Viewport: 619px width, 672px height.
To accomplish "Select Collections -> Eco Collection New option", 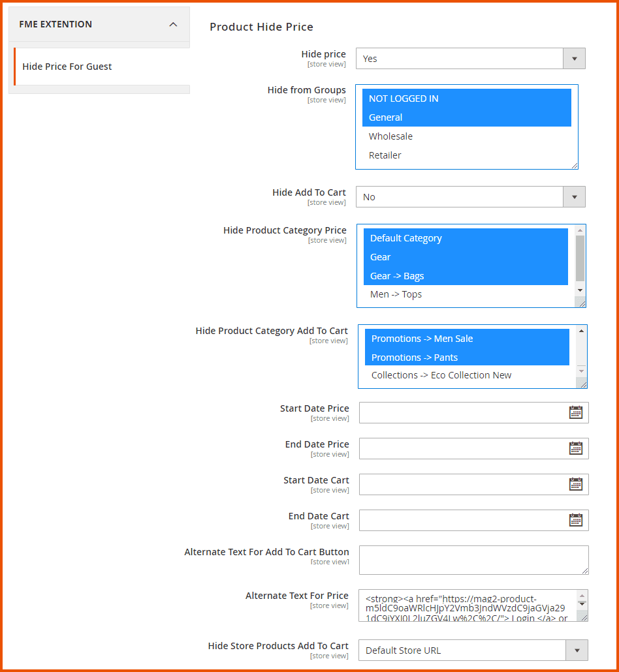I will [x=441, y=375].
